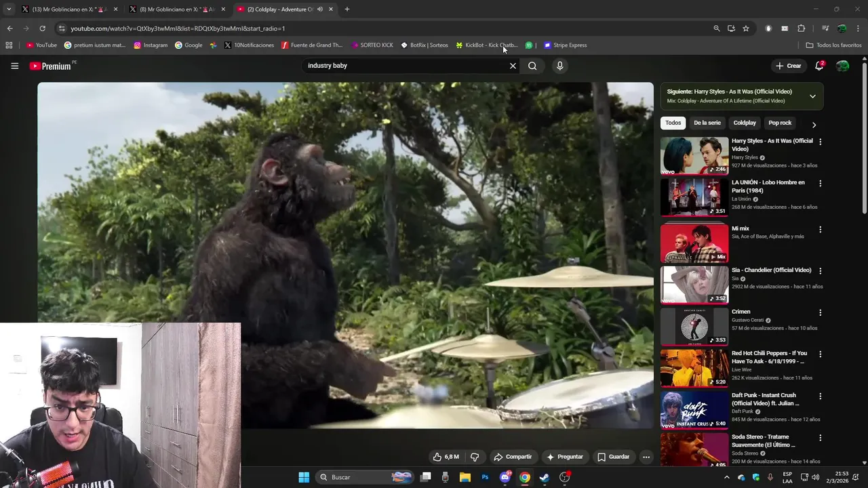Screen dimensions: 868x488
Task: Open the 10Notificaciones bookmark
Action: [x=249, y=45]
